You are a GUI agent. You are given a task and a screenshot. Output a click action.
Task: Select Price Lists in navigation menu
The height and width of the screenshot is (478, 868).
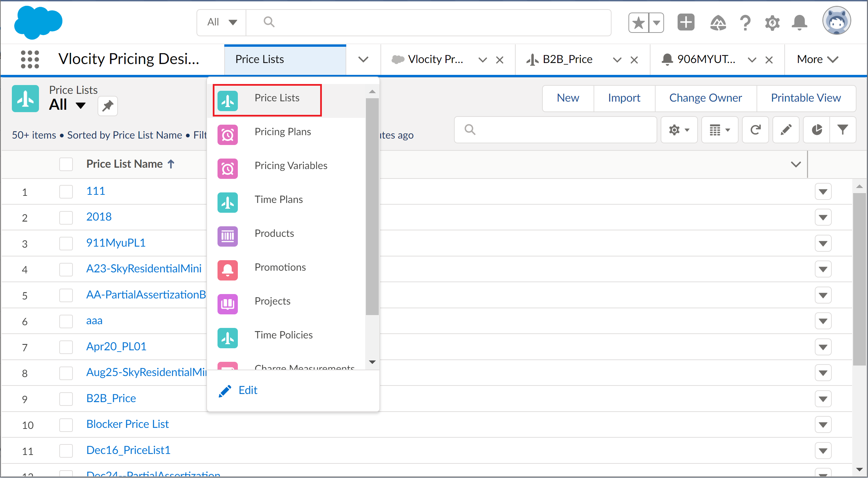tap(286, 101)
